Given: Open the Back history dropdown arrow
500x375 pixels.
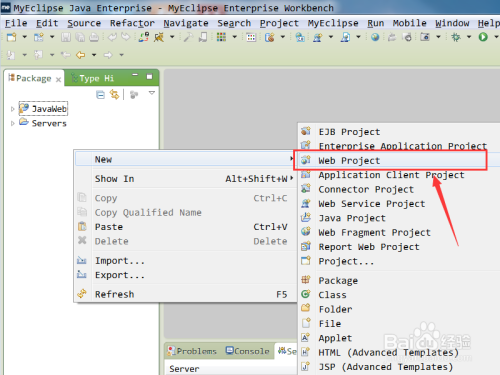Looking at the screenshot, I should pyautogui.click(x=94, y=55).
